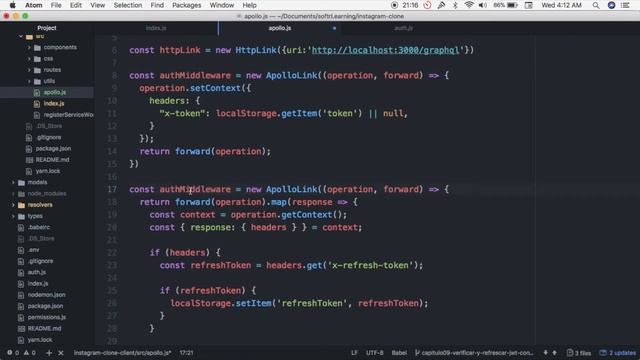
Task: Click the modified dot on apollo.js tab
Action: click(334, 28)
